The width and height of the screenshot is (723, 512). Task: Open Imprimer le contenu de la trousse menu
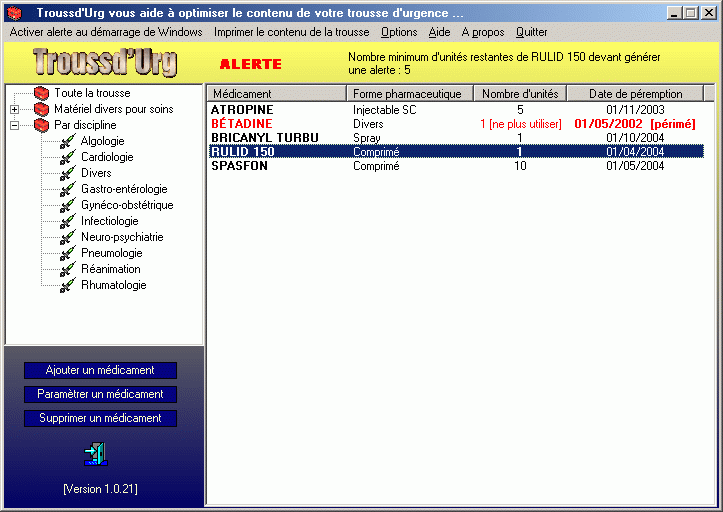click(291, 32)
